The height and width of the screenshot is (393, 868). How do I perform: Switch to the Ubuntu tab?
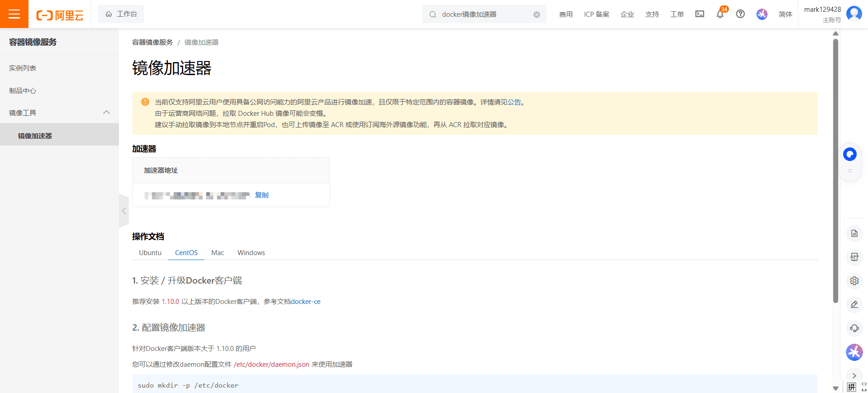pyautogui.click(x=150, y=253)
